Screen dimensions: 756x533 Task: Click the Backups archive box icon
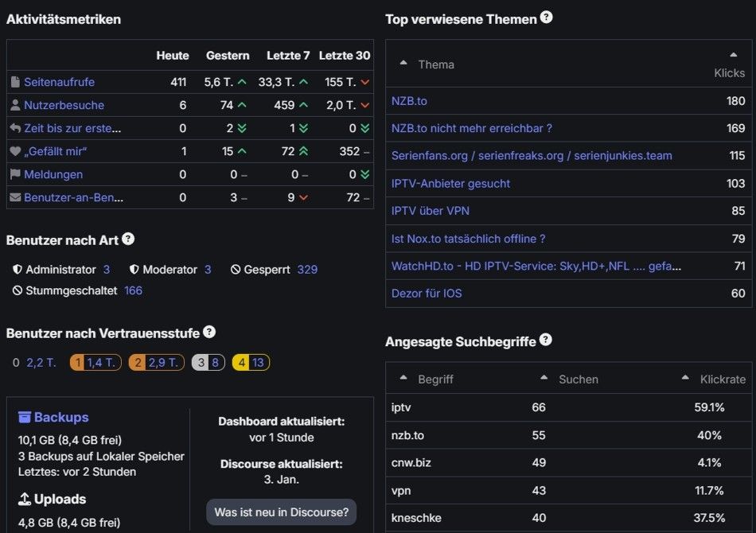click(25, 417)
